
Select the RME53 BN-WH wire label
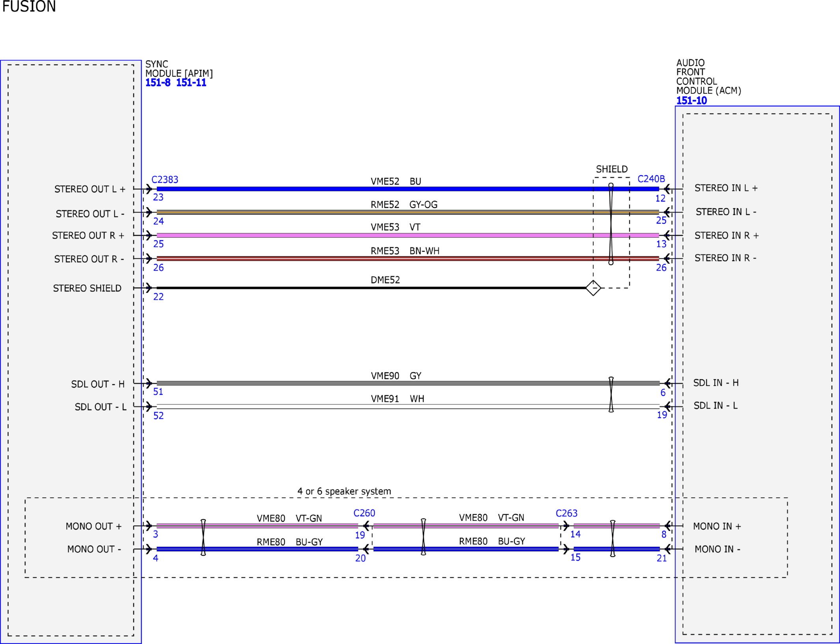tap(405, 251)
